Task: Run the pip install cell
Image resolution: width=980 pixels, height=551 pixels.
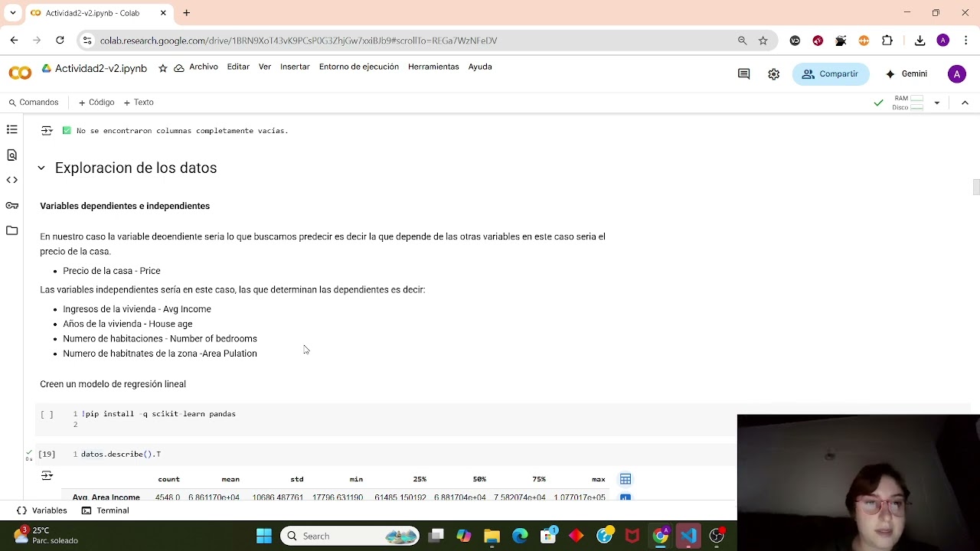Action: point(47,414)
